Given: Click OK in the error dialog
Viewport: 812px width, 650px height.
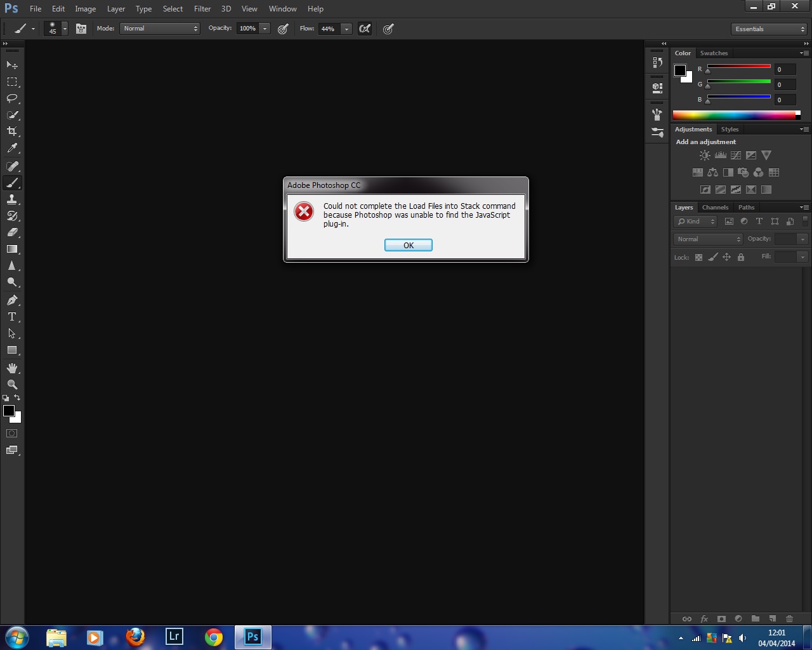Looking at the screenshot, I should [409, 245].
